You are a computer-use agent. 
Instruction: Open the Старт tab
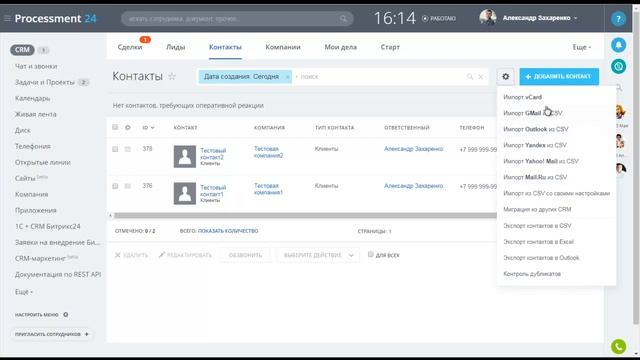click(x=390, y=47)
